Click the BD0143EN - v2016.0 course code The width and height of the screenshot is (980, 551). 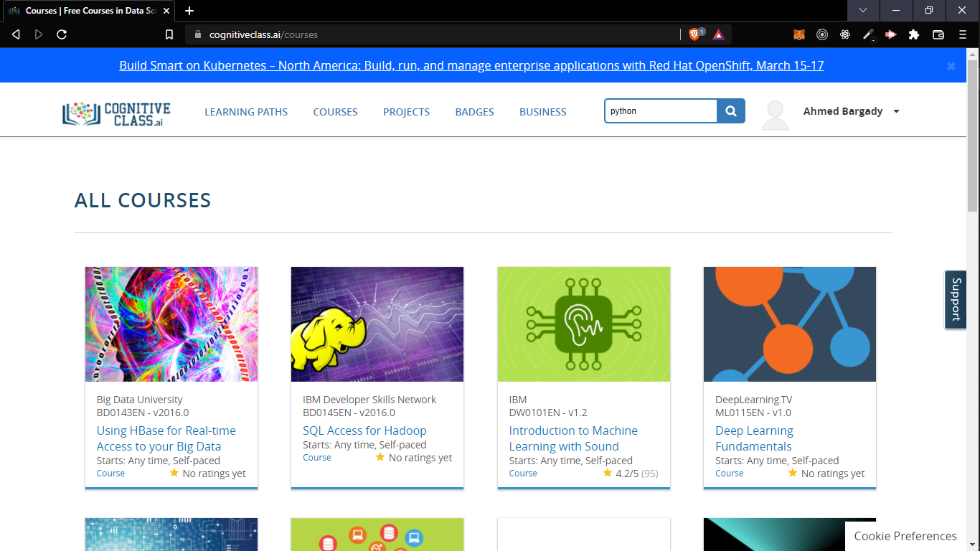coord(143,413)
